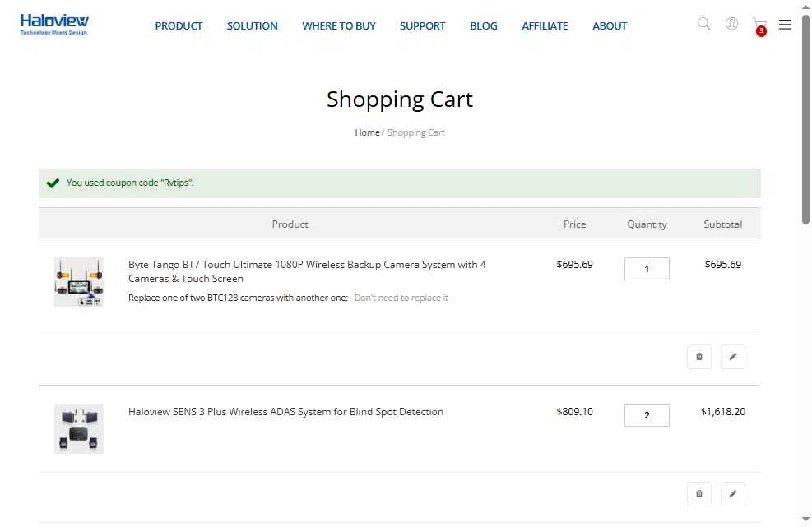Click the page vertical scrollbar
Screen dimensions: 812x527
[x=805, y=119]
